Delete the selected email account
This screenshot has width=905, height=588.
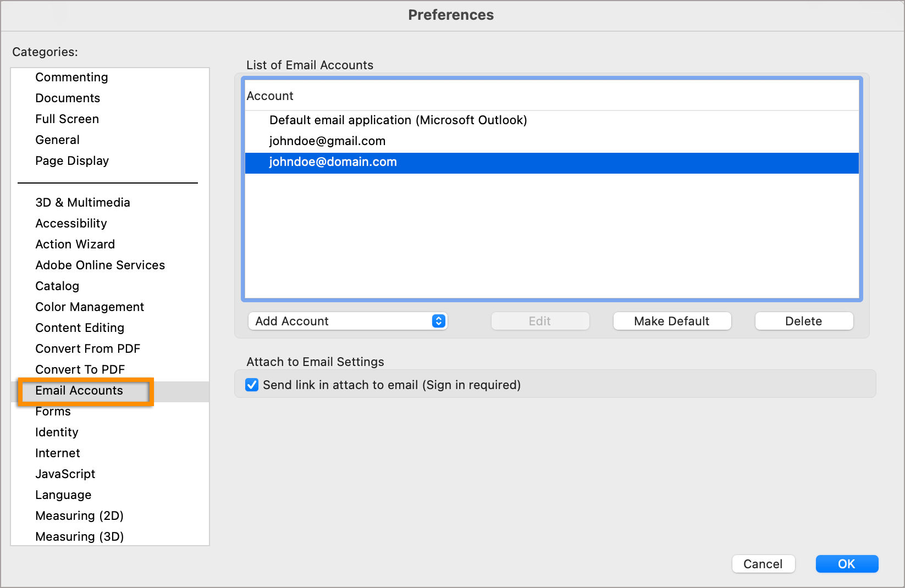pos(804,321)
